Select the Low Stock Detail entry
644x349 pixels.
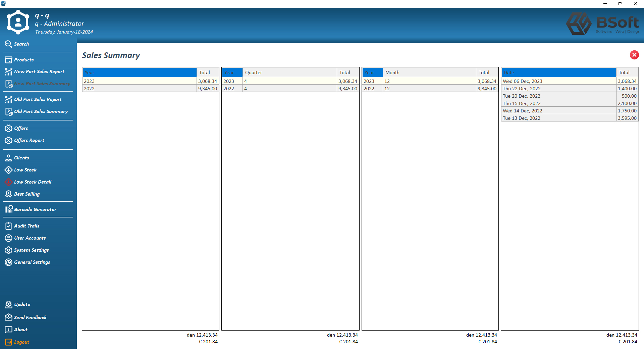pos(33,182)
